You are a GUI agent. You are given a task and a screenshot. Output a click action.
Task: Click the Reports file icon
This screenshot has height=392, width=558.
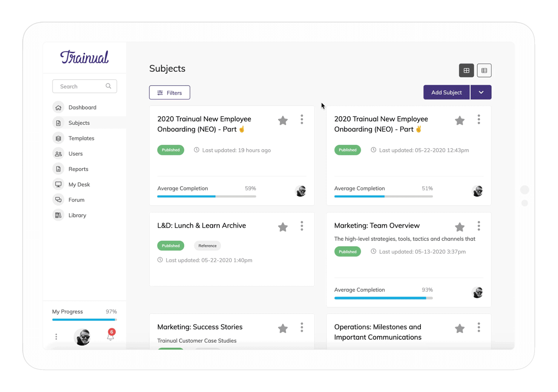coord(58,169)
